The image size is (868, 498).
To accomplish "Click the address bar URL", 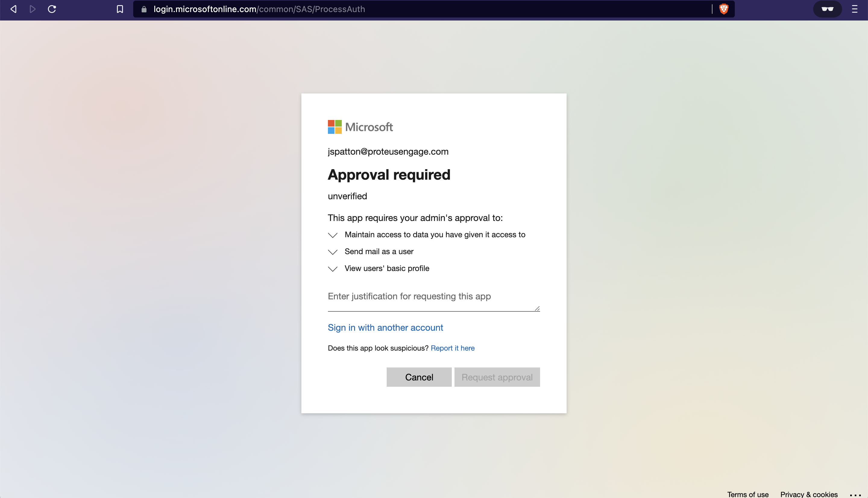I will pyautogui.click(x=259, y=9).
